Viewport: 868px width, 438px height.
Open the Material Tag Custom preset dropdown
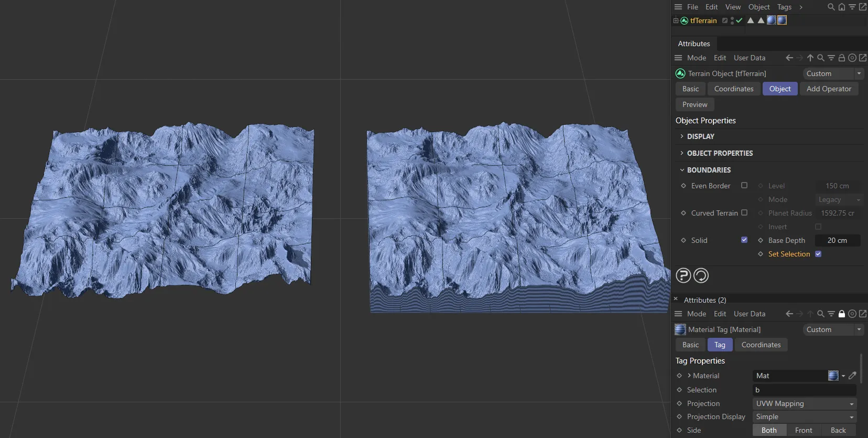(x=833, y=329)
